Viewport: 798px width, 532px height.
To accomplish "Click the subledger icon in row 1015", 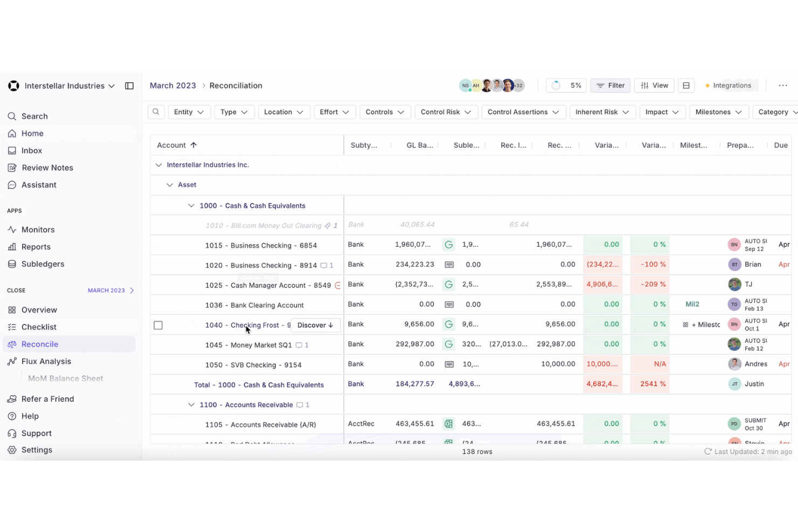I will tap(449, 245).
